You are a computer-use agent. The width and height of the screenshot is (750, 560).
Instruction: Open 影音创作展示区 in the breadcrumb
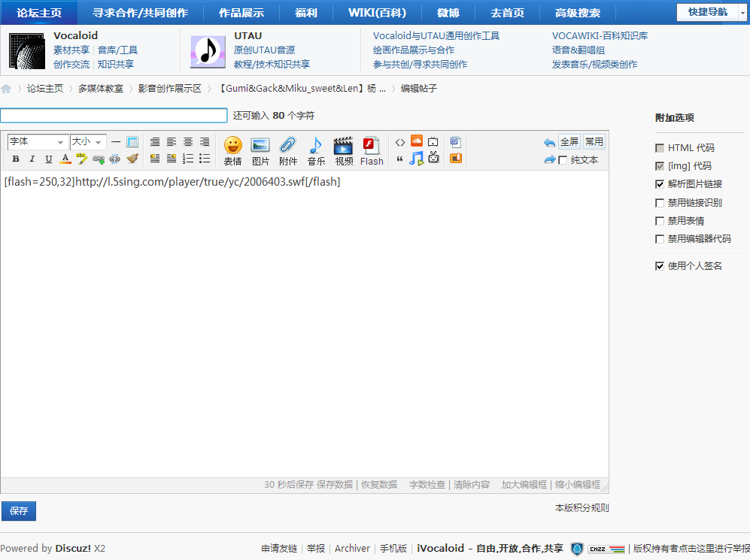(170, 89)
